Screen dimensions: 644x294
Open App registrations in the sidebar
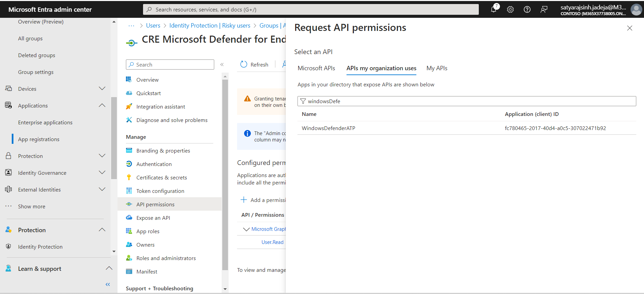point(39,139)
